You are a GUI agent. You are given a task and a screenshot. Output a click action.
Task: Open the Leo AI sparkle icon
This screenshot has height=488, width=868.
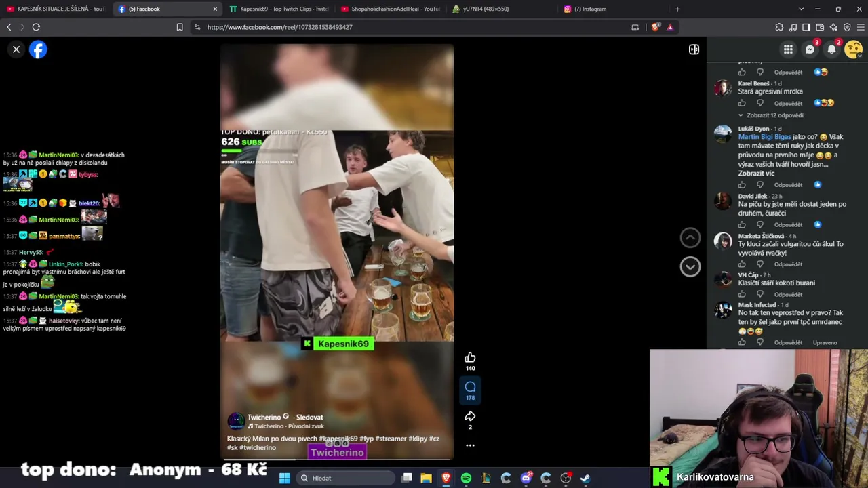coord(833,27)
